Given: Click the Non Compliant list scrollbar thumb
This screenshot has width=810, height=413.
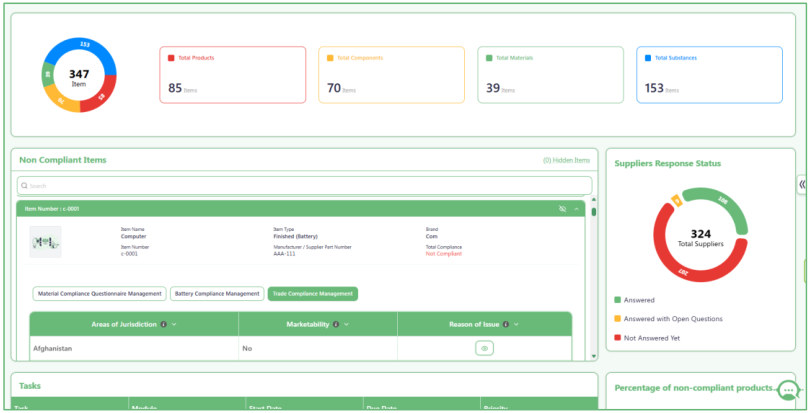Looking at the screenshot, I should [x=594, y=211].
